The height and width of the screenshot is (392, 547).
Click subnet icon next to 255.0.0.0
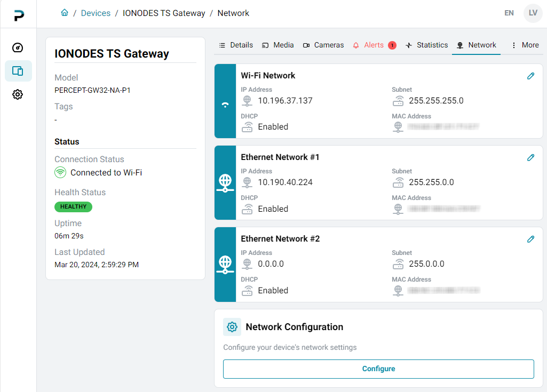click(398, 264)
